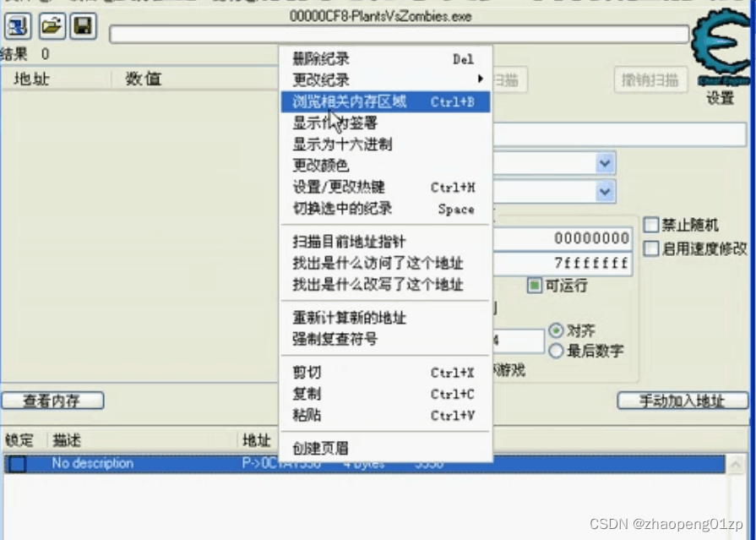This screenshot has width=756, height=540.
Task: Click the scan progress bar at top
Action: (400, 35)
